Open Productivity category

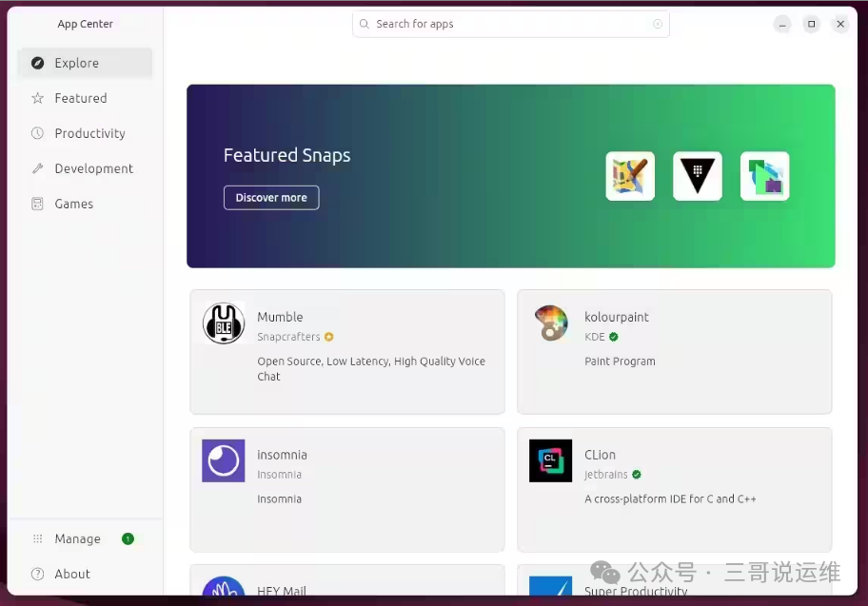coord(85,133)
